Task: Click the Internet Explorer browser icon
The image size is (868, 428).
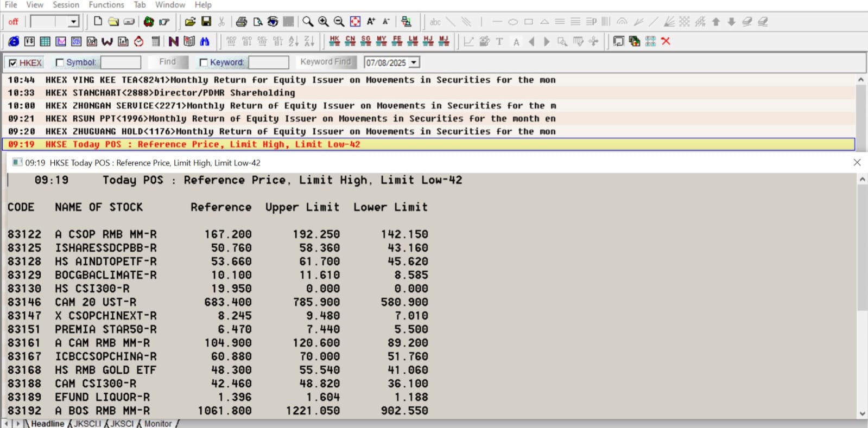Action: point(14,41)
